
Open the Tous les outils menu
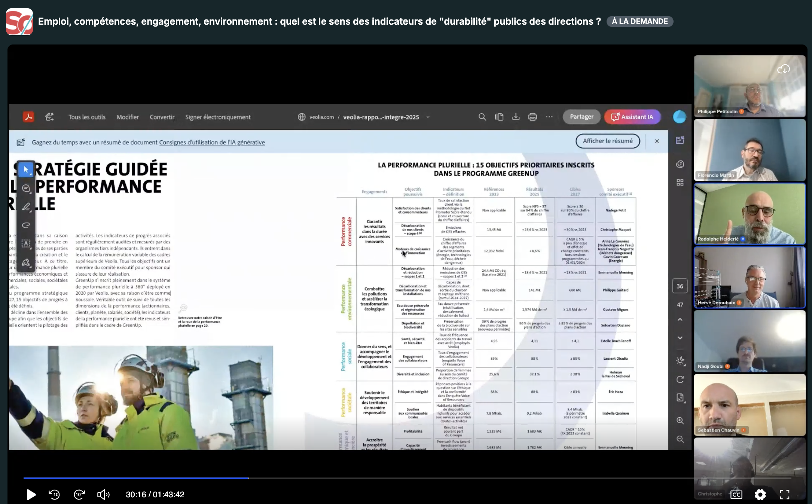click(x=87, y=117)
